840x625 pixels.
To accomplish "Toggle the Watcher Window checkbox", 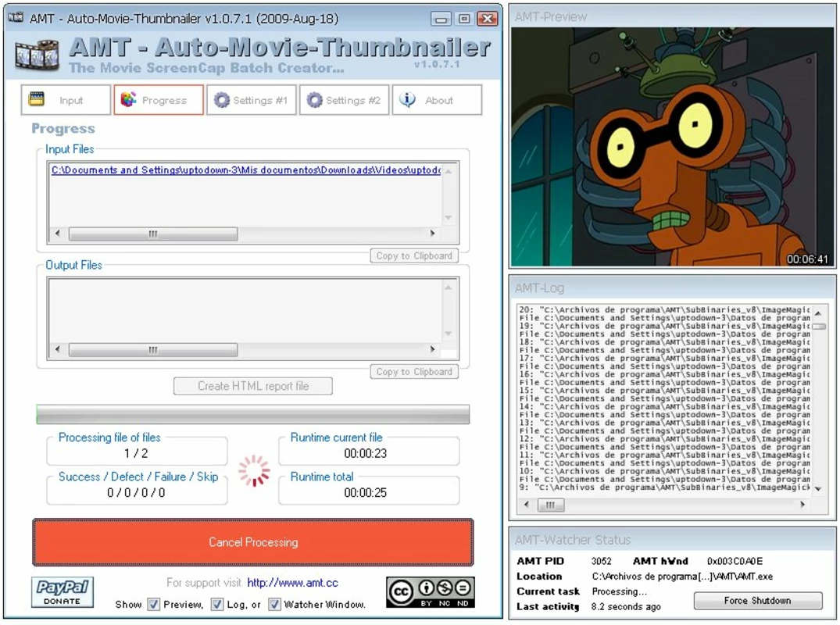I will tap(274, 604).
